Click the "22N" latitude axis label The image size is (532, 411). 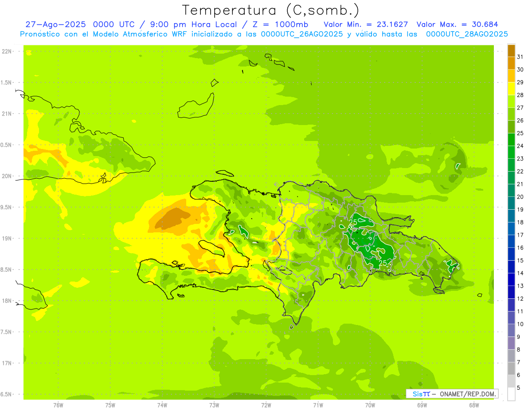coord(7,51)
